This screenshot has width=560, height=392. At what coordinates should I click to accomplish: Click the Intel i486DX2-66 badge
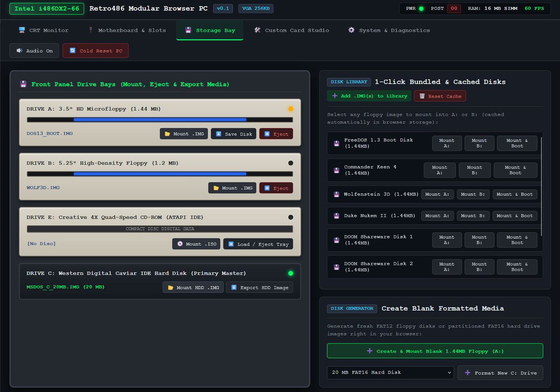[x=47, y=8]
